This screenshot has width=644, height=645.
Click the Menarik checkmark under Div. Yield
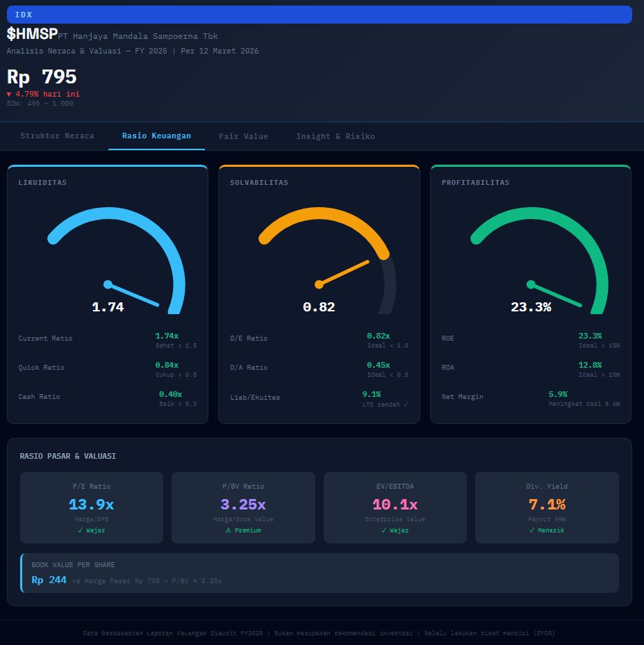(x=531, y=530)
